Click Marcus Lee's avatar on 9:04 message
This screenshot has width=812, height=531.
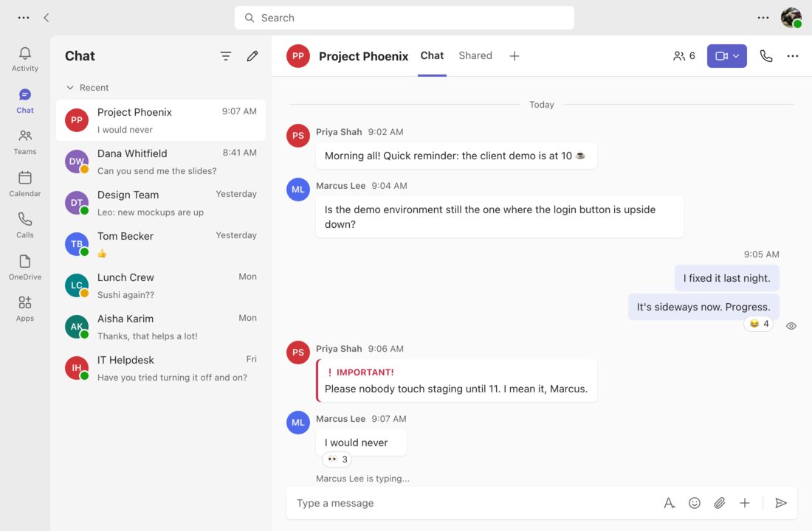click(297, 190)
